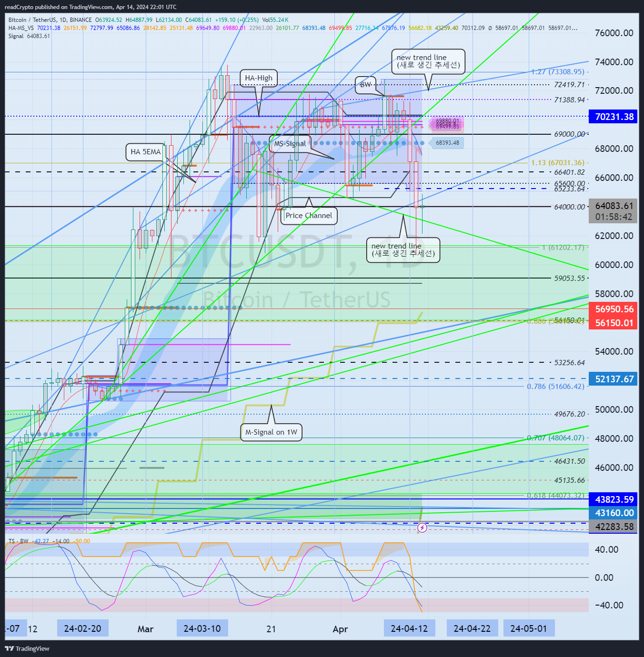Click the Signal 64083.61 legend entry

click(x=29, y=36)
